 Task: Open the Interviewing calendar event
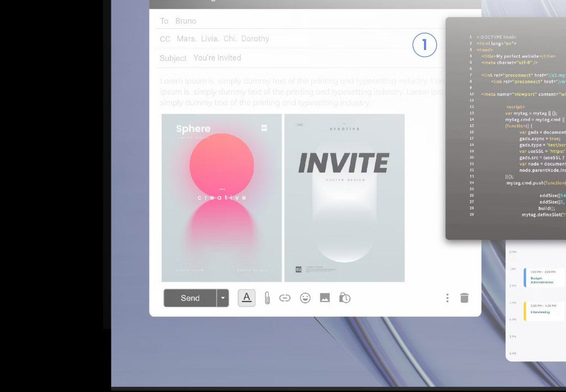[x=544, y=311]
